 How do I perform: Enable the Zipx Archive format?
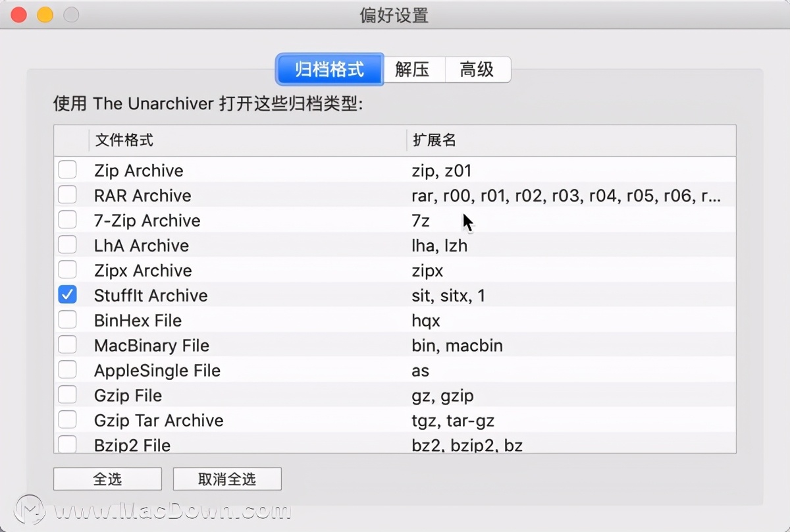point(67,269)
